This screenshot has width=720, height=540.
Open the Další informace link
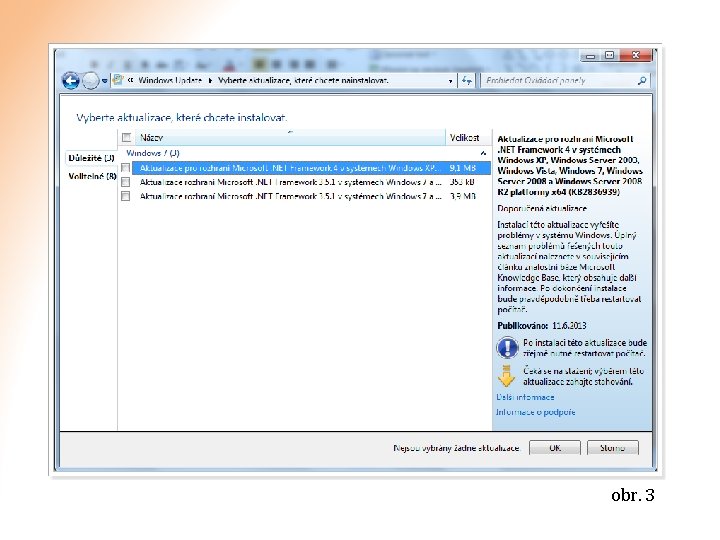coord(525,397)
